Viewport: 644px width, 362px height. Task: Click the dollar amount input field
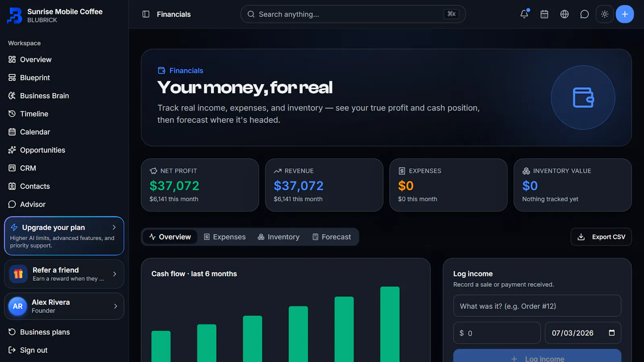[497, 333]
